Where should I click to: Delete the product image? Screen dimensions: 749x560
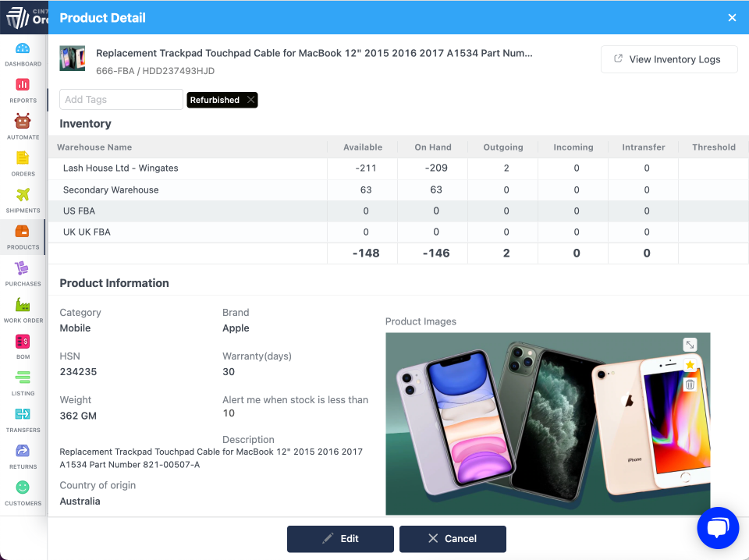click(690, 385)
